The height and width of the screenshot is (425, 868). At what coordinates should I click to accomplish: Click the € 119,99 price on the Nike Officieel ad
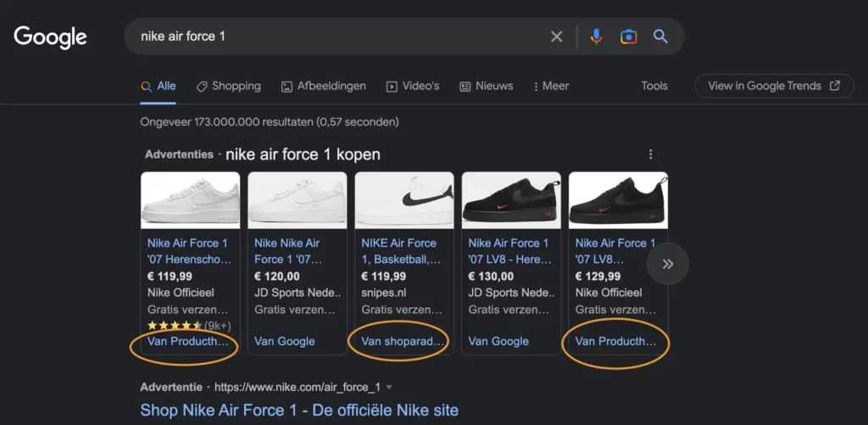point(170,276)
